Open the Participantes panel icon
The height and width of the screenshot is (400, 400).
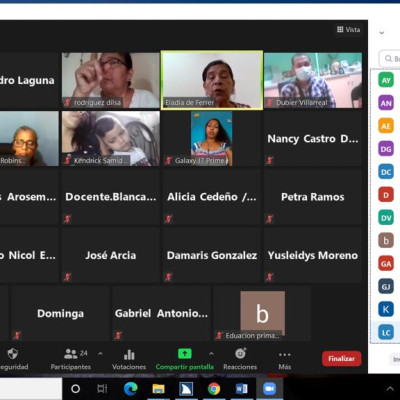[x=71, y=354]
